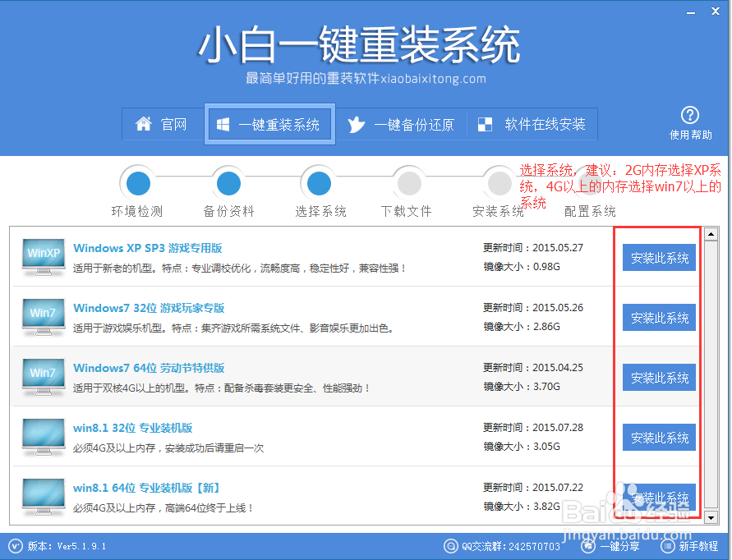
Task: Click the scrollbar up arrow
Action: pos(711,234)
